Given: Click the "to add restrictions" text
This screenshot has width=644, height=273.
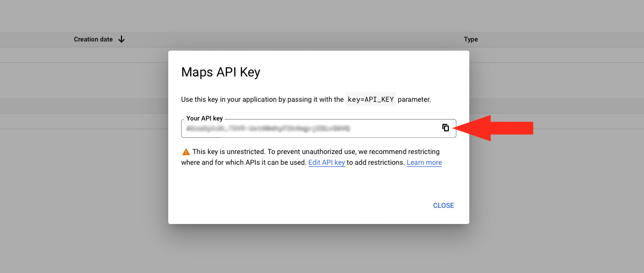Looking at the screenshot, I should tap(376, 163).
